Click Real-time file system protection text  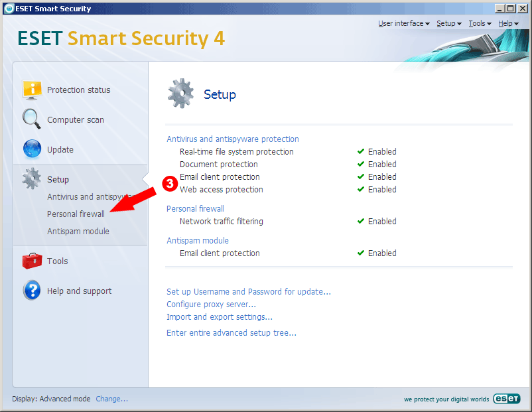pos(237,152)
